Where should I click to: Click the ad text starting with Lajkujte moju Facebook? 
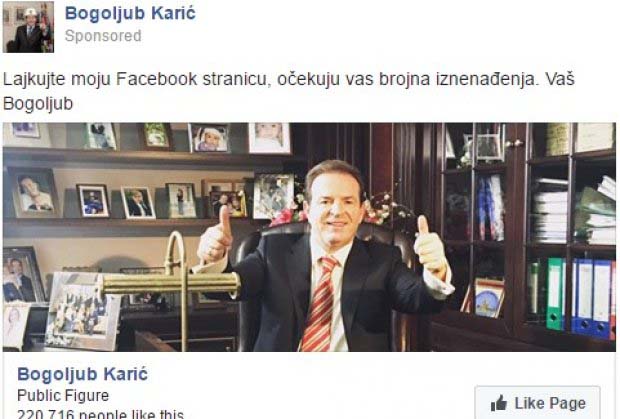pos(289,91)
